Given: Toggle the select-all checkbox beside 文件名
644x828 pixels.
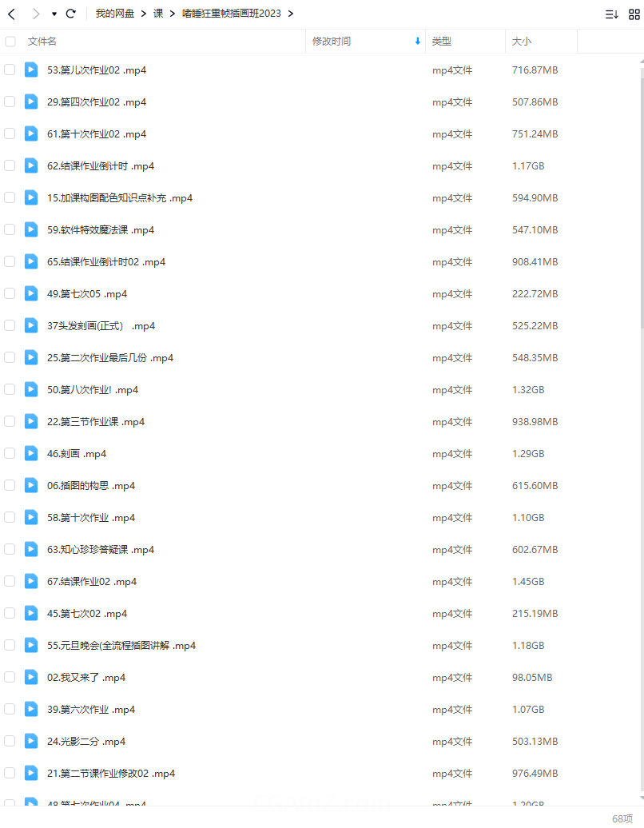Looking at the screenshot, I should click(10, 42).
